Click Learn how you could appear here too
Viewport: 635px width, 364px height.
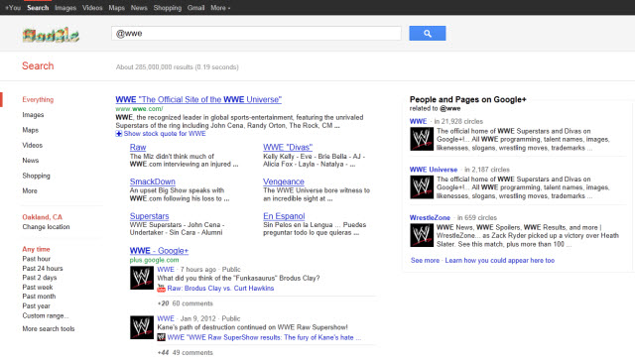(500, 260)
